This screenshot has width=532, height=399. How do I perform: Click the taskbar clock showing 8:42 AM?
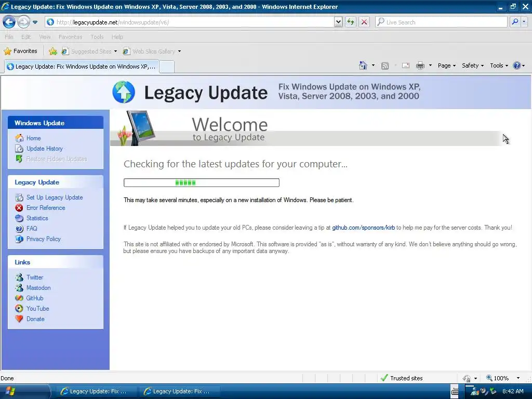pyautogui.click(x=513, y=391)
